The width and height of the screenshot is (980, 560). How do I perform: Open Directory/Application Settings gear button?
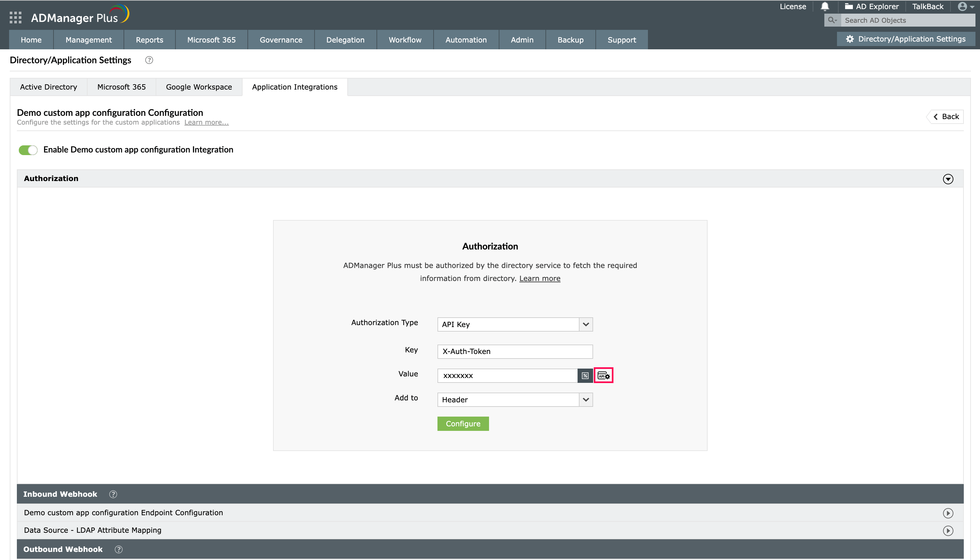905,39
